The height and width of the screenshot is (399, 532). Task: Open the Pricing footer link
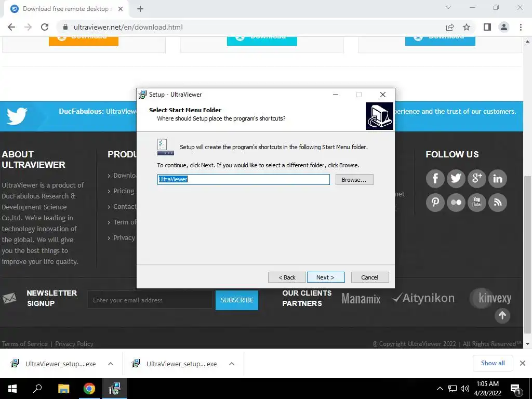coord(124,191)
